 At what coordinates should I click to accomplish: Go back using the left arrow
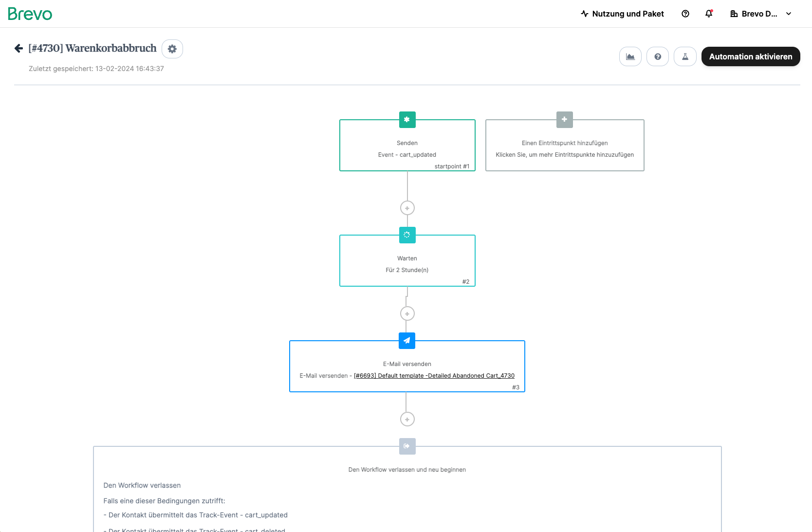tap(18, 48)
